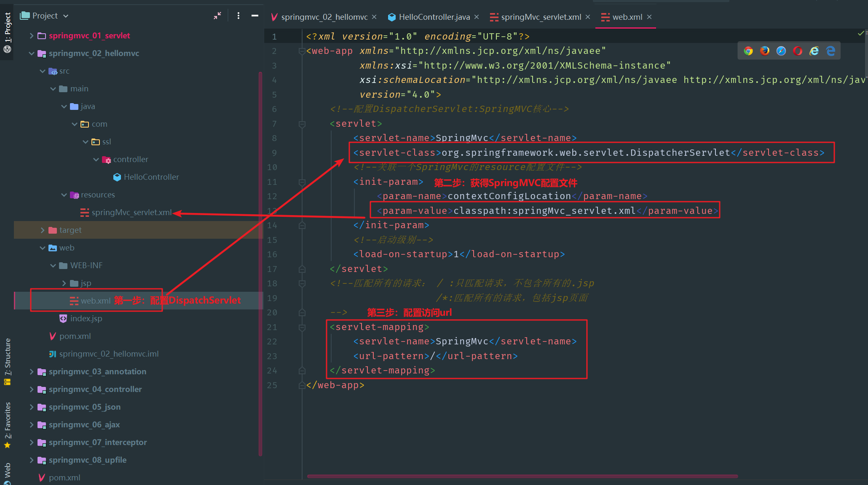The width and height of the screenshot is (868, 485).
Task: Click the collapse all icon in Project panel
Action: tap(217, 16)
